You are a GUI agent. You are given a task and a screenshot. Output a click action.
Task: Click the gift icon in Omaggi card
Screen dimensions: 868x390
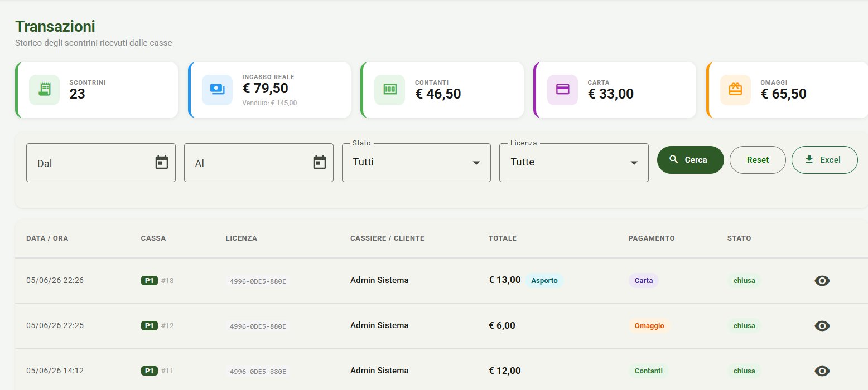coord(735,90)
